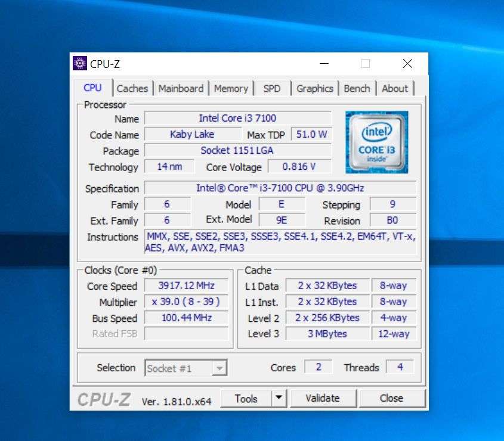The height and width of the screenshot is (441, 504).
Task: Click the Ext. Family value 6
Action: [167, 220]
